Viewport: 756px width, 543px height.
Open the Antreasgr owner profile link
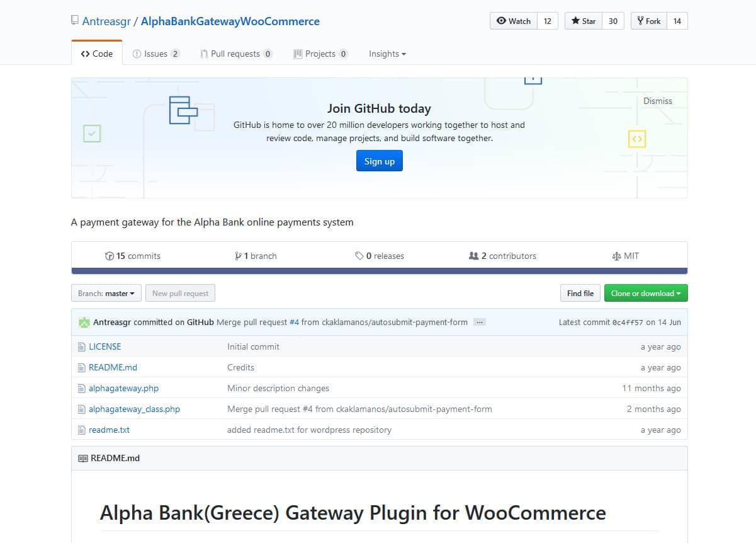pyautogui.click(x=106, y=21)
